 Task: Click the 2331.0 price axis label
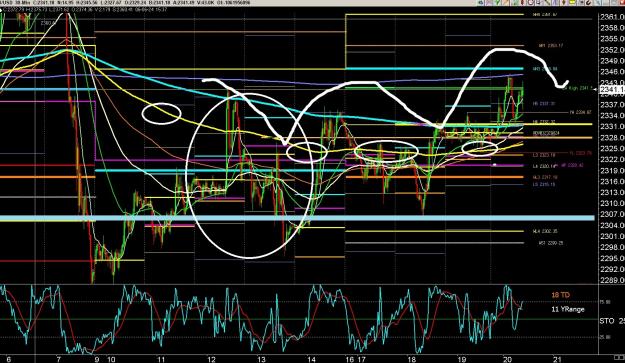coord(613,127)
